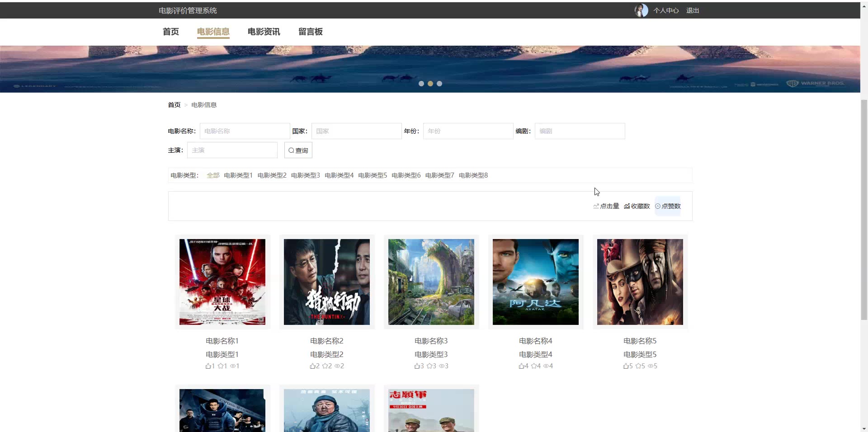The width and height of the screenshot is (868, 432).
Task: Sort movies by 收藏数 favorites count
Action: point(637,206)
